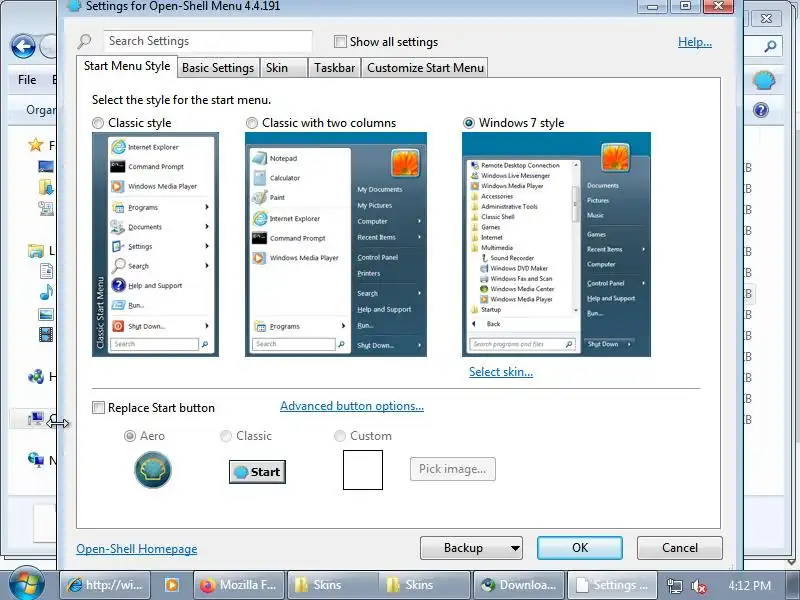
Task: Switch to the Basic Settings tab
Action: 218,68
